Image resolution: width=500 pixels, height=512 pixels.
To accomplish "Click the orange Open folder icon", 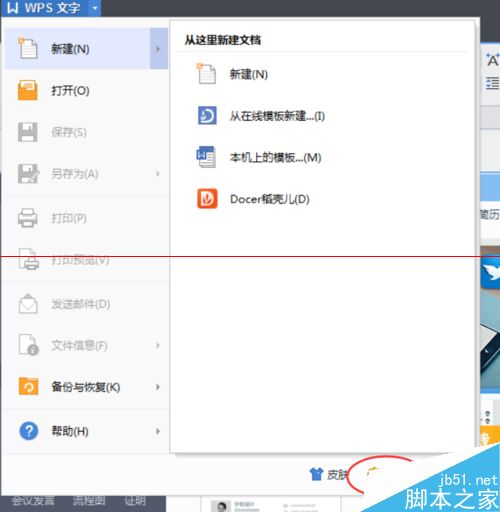I will [27, 90].
